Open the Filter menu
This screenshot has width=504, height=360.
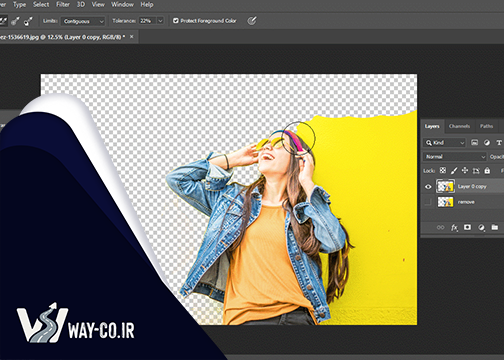pyautogui.click(x=63, y=5)
